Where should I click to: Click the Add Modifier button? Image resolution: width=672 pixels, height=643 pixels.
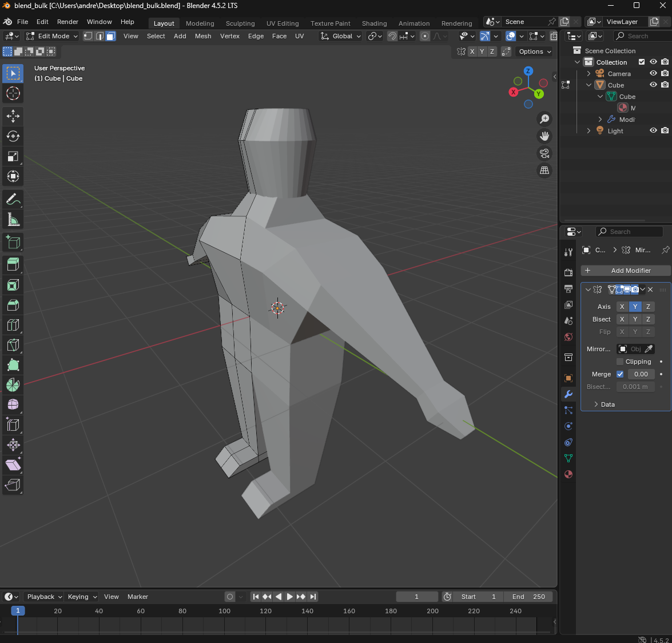pos(626,271)
